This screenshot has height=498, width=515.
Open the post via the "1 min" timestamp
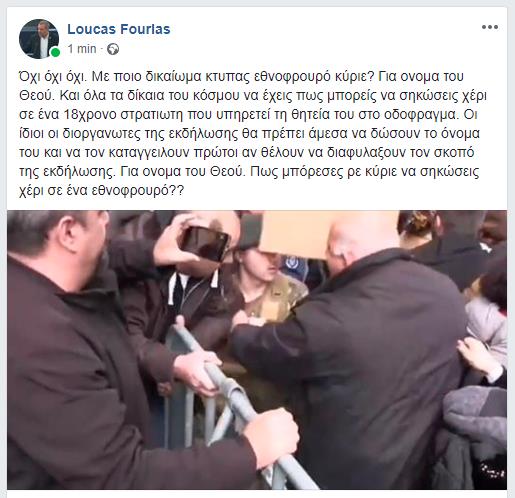(82, 49)
